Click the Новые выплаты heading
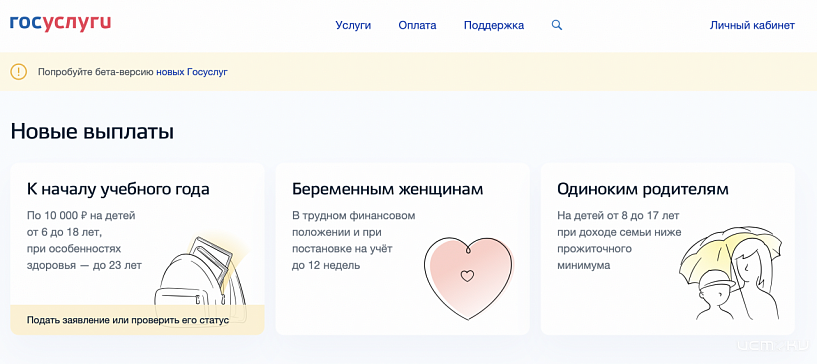The image size is (817, 364). click(x=92, y=131)
